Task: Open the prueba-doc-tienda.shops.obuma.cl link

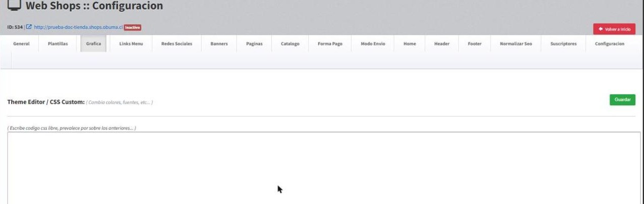Action: click(78, 27)
